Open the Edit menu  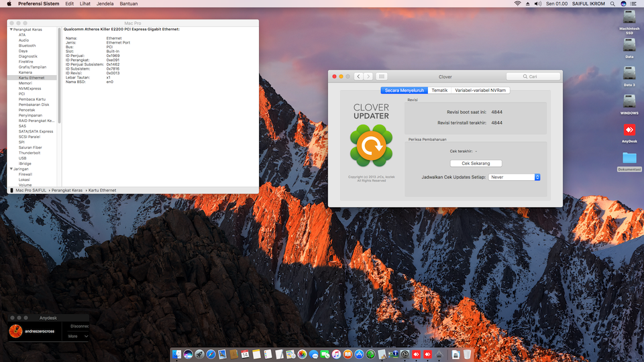tap(69, 4)
